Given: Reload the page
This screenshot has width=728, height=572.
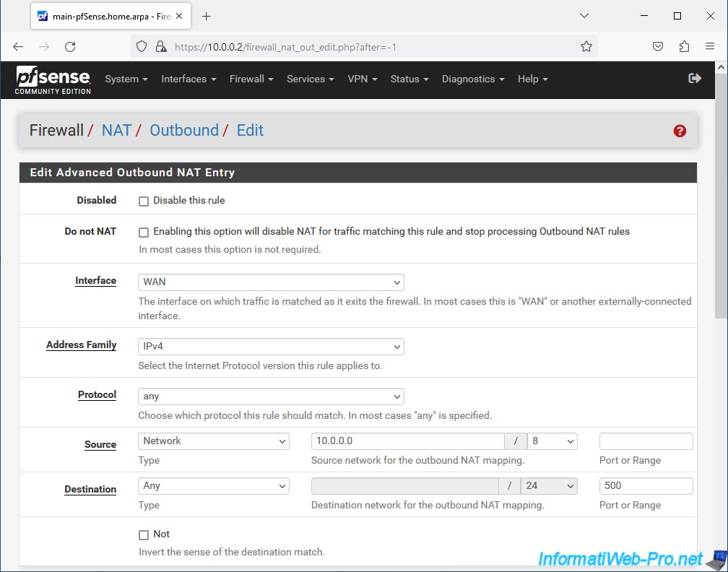Looking at the screenshot, I should click(x=70, y=46).
